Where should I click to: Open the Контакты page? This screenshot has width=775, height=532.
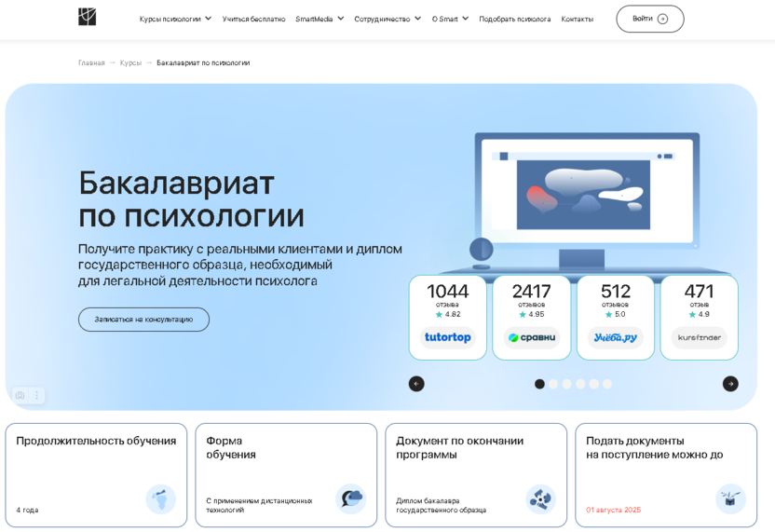(x=577, y=19)
